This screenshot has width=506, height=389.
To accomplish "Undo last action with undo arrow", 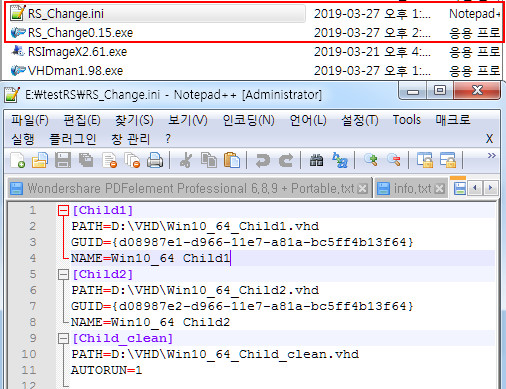I will tap(263, 160).
